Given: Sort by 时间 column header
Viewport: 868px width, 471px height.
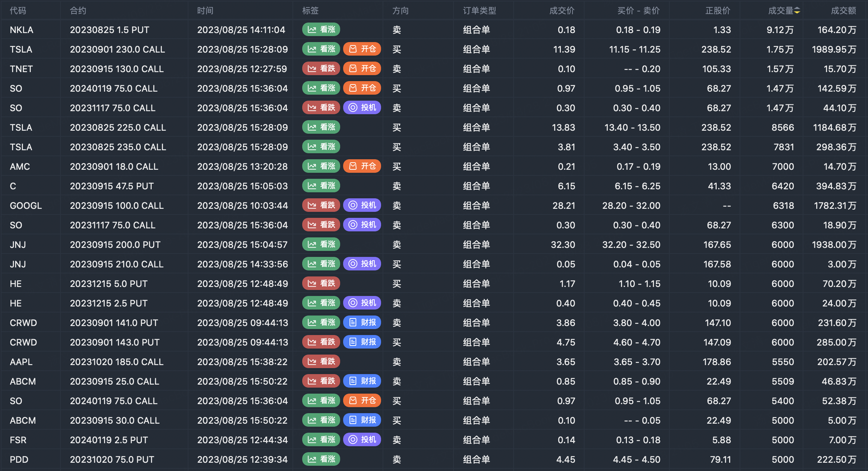Looking at the screenshot, I should pyautogui.click(x=205, y=11).
